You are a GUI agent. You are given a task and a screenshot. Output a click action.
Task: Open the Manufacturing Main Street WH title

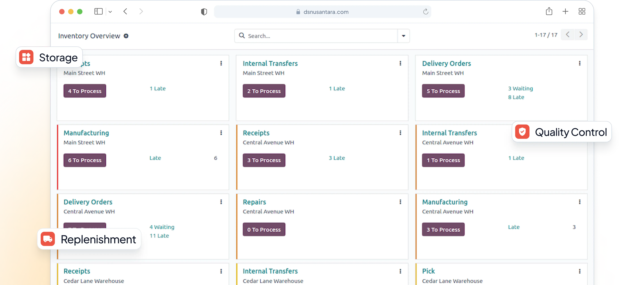(x=86, y=133)
